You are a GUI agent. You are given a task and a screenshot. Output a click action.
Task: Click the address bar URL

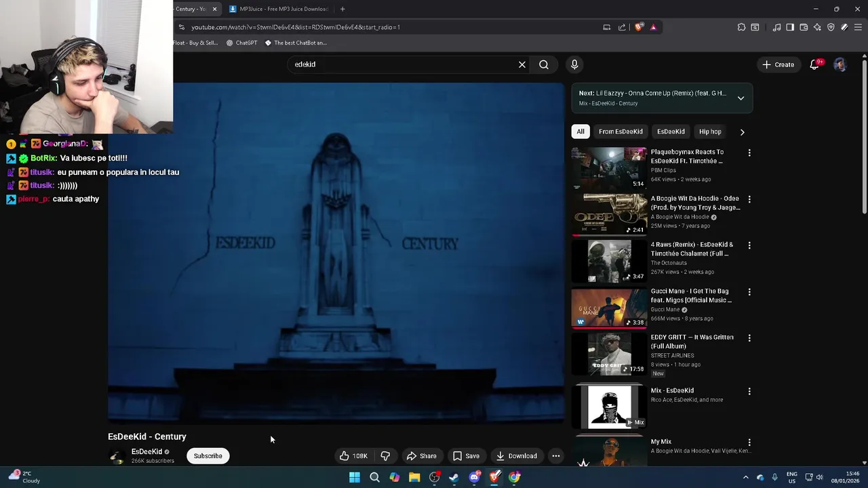[296, 27]
